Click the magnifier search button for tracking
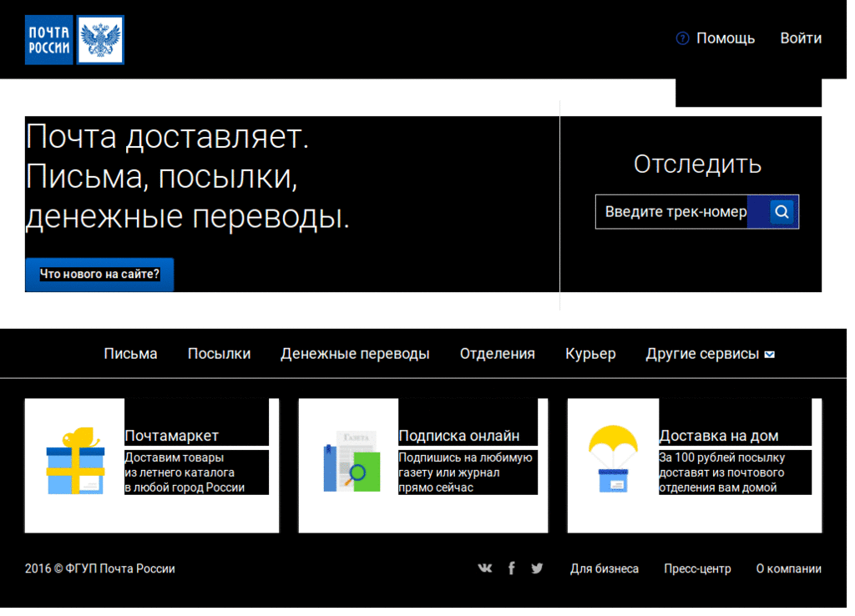 (x=782, y=211)
